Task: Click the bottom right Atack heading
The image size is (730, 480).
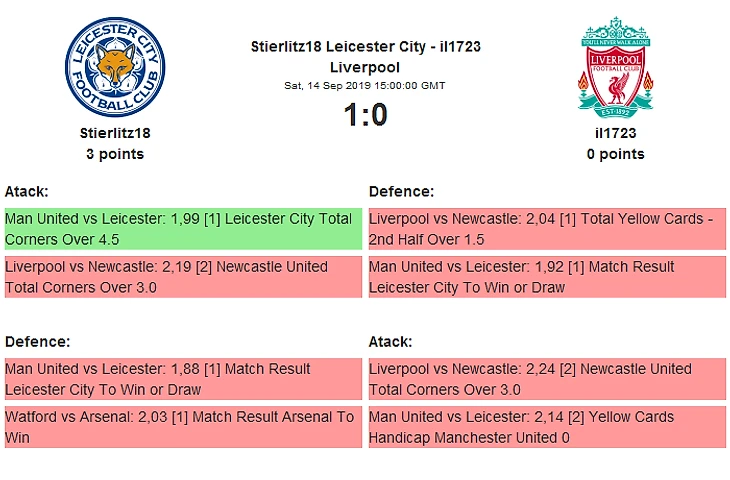Action: point(391,341)
